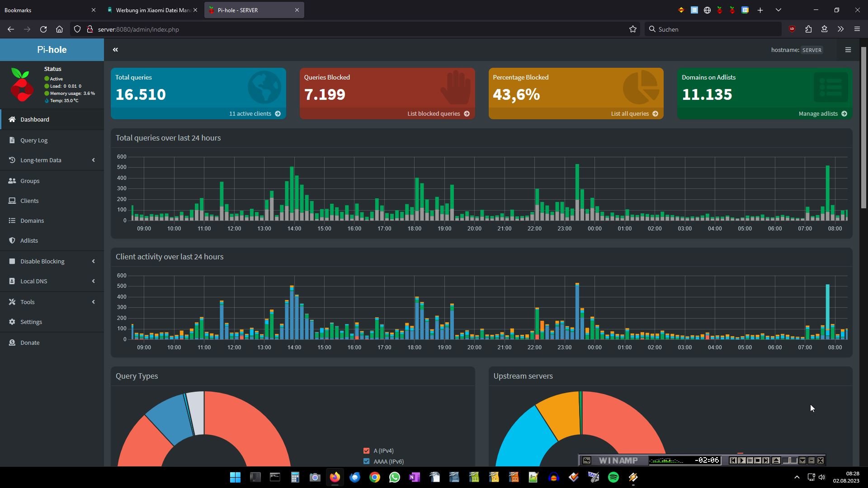The width and height of the screenshot is (868, 488).
Task: Open Groups page from the sidebar
Action: coord(30,181)
